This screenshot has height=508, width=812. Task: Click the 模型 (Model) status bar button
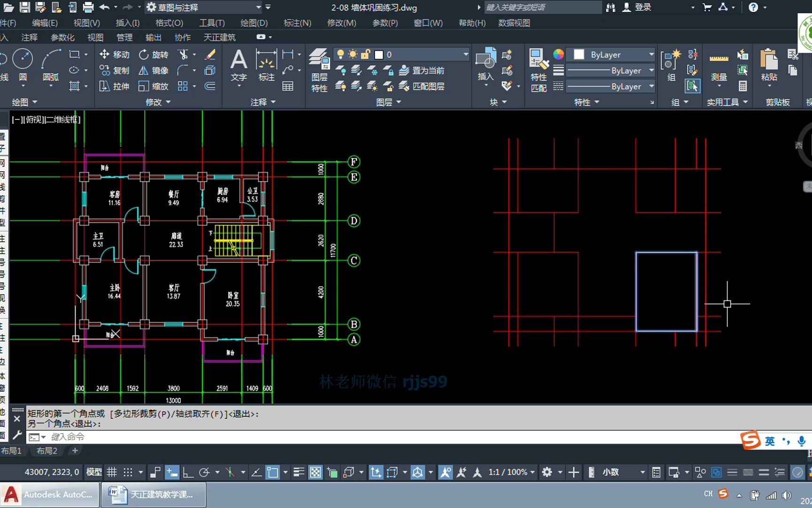tap(94, 472)
